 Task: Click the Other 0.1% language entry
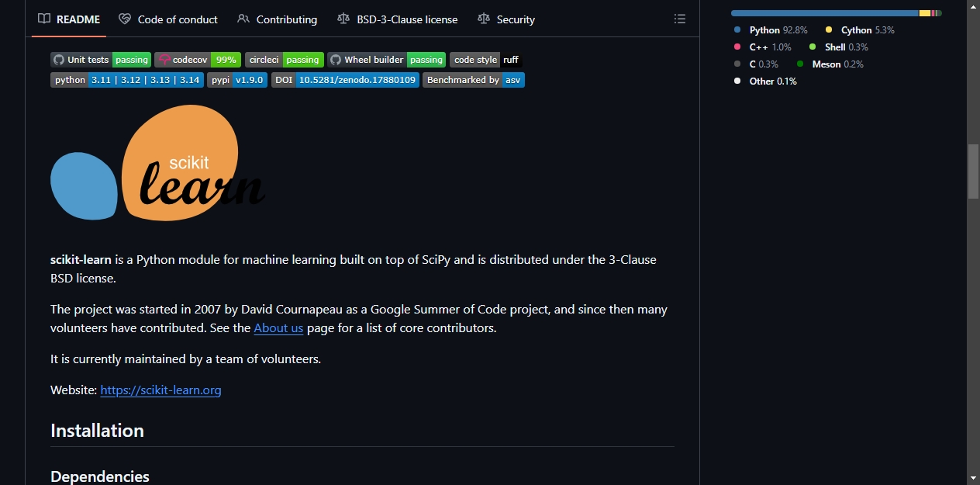tap(765, 81)
